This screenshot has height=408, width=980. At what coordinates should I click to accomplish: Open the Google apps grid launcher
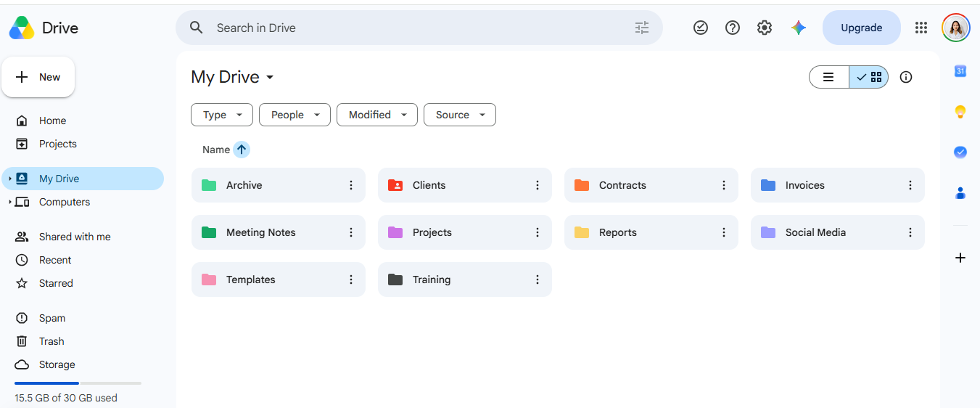click(921, 28)
